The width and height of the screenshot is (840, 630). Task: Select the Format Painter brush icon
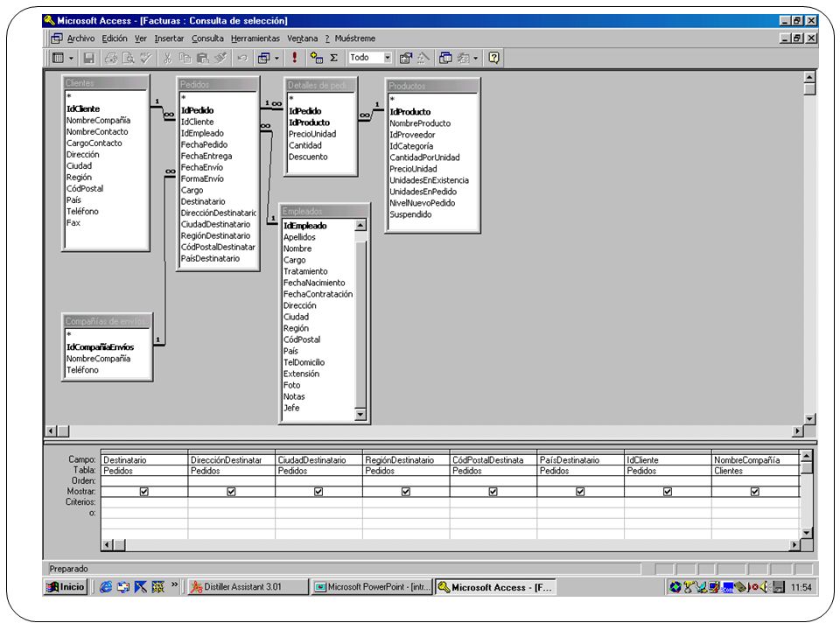coord(220,58)
